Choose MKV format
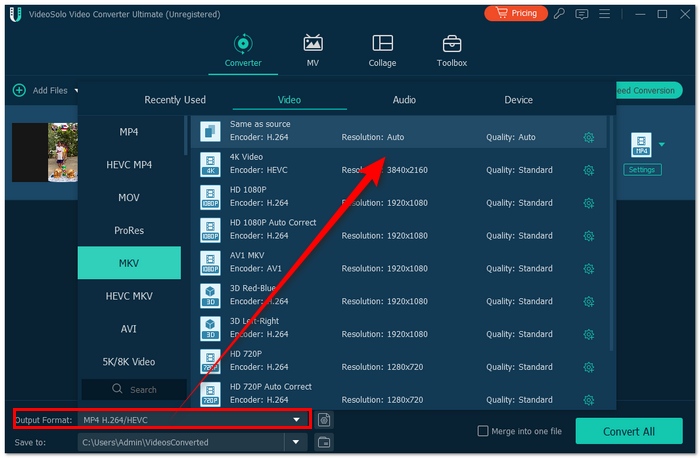Image resolution: width=700 pixels, height=458 pixels. (129, 263)
